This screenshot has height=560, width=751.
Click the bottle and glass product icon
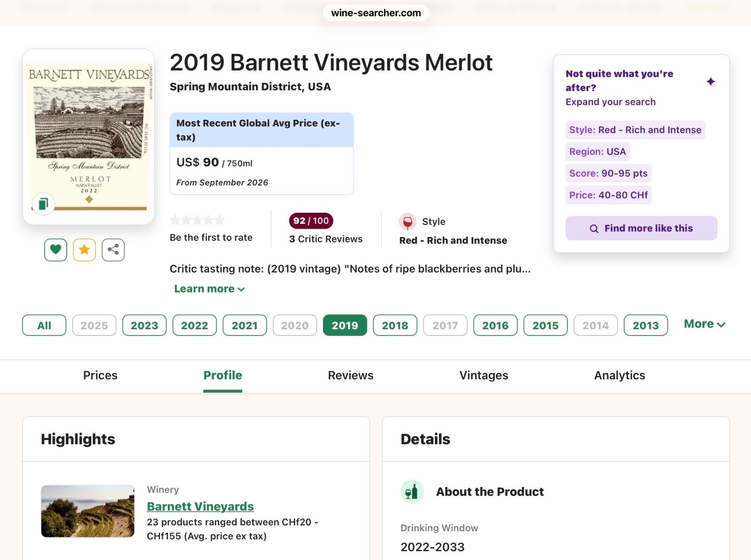[412, 491]
